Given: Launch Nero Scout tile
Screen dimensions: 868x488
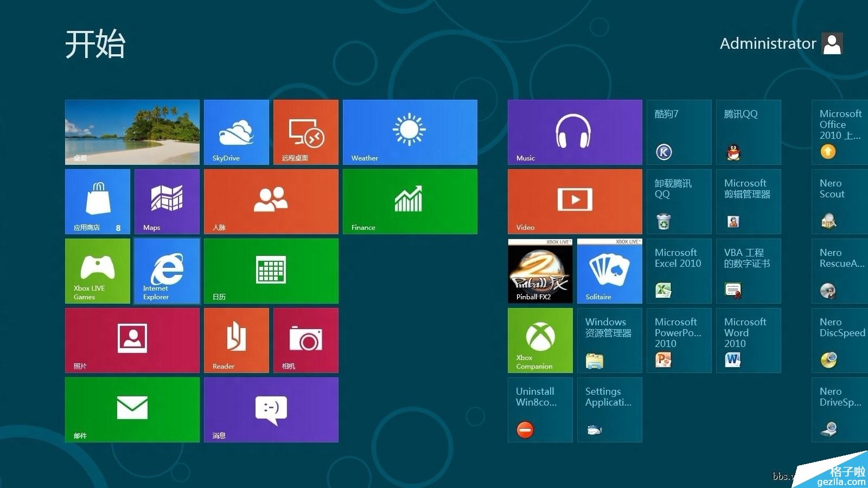Looking at the screenshot, I should point(840,202).
